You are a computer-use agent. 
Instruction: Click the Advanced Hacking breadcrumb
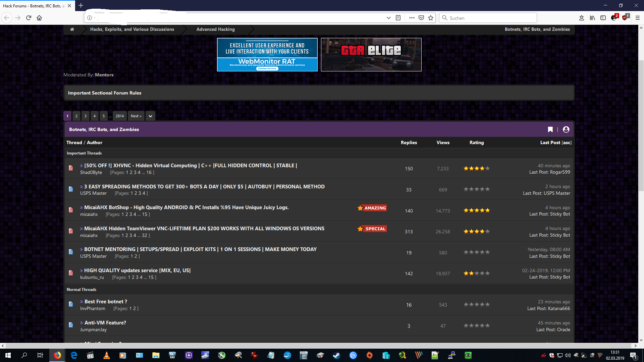click(x=215, y=29)
